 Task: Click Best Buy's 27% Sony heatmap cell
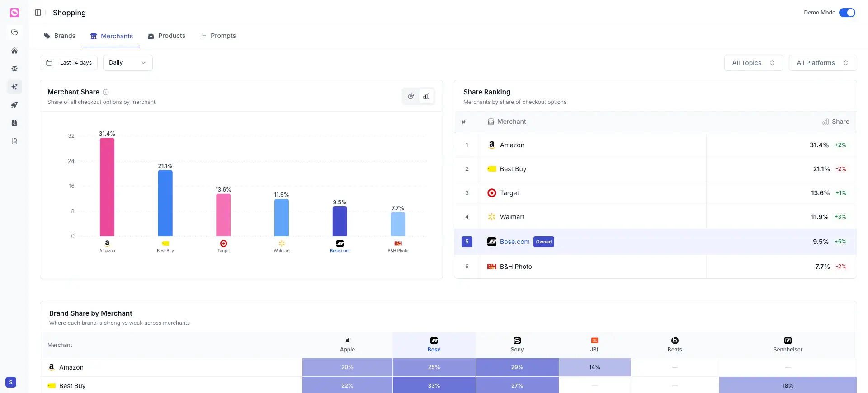(517, 385)
